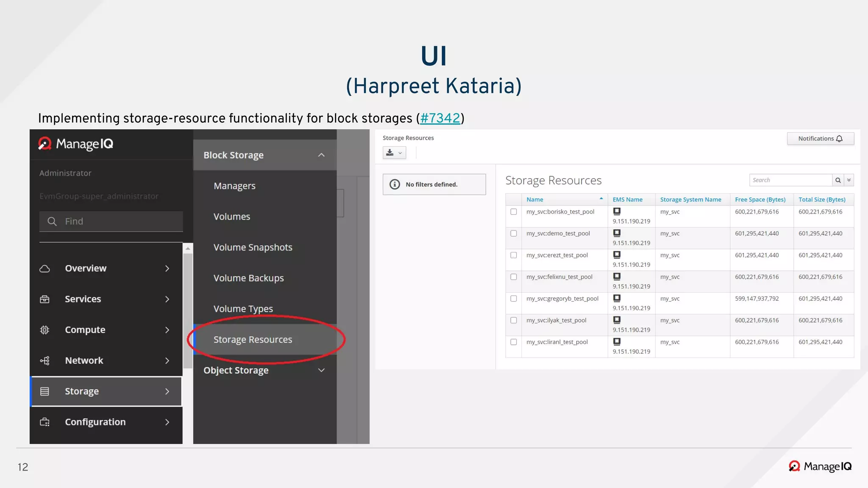Check the my_svc:ilyak_test_pool row checkbox

point(514,320)
